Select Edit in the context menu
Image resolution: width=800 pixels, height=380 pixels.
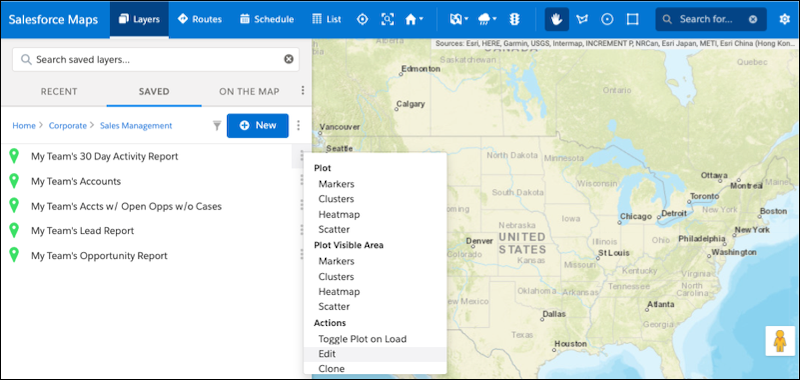pos(375,354)
